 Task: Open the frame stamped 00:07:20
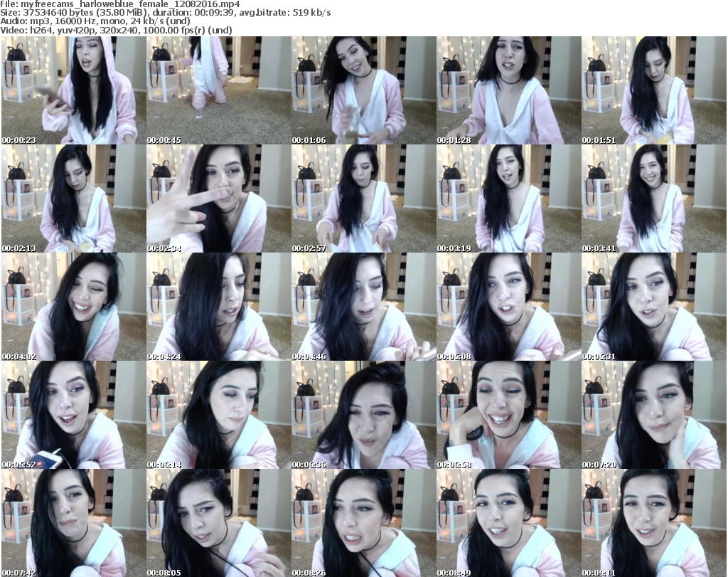pyautogui.click(x=654, y=415)
